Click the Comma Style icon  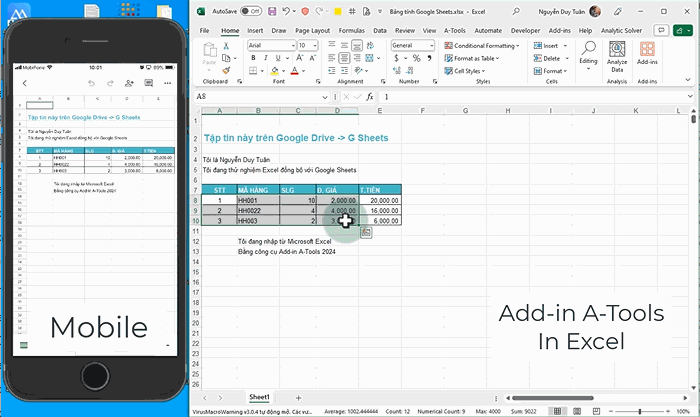pyautogui.click(x=429, y=58)
